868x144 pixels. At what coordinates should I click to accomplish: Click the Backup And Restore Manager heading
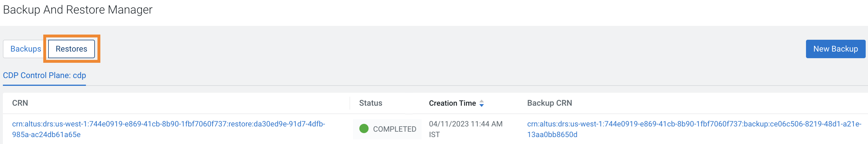[x=78, y=10]
